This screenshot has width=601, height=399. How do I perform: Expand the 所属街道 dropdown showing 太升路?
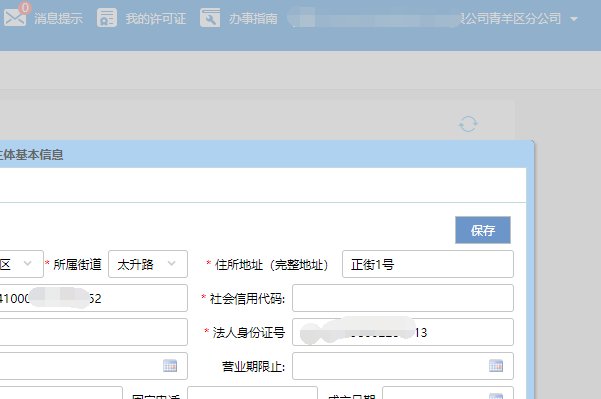pyautogui.click(x=148, y=264)
